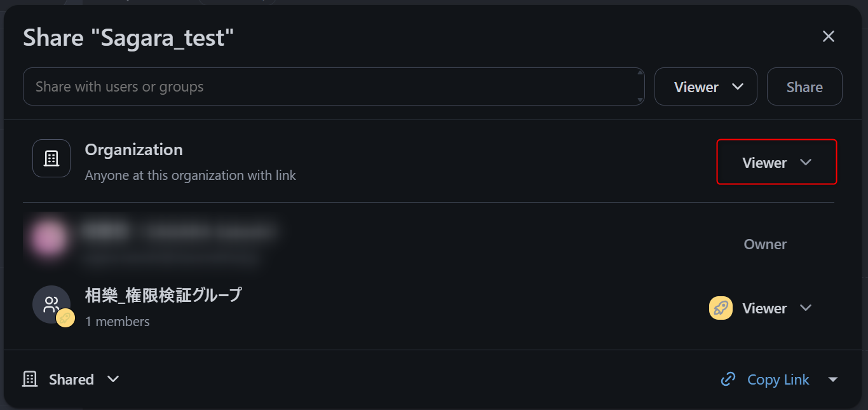Open the Copy Link options arrow
The width and height of the screenshot is (868, 410).
(833, 379)
